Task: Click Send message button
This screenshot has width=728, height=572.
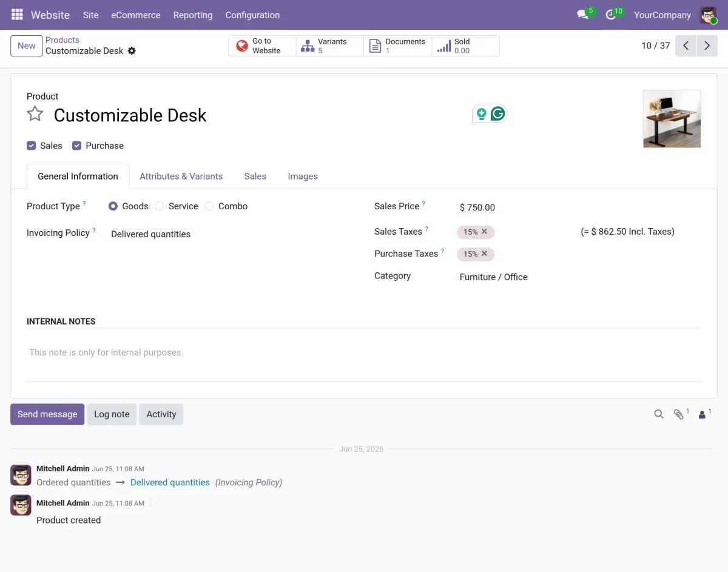Action: click(47, 414)
